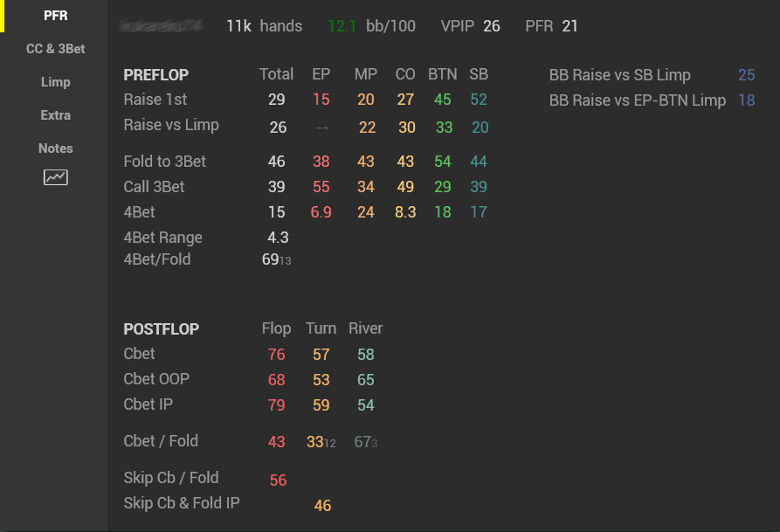The width and height of the screenshot is (780, 532).
Task: Select Skip Cb / Fold value 56
Action: [x=278, y=480]
